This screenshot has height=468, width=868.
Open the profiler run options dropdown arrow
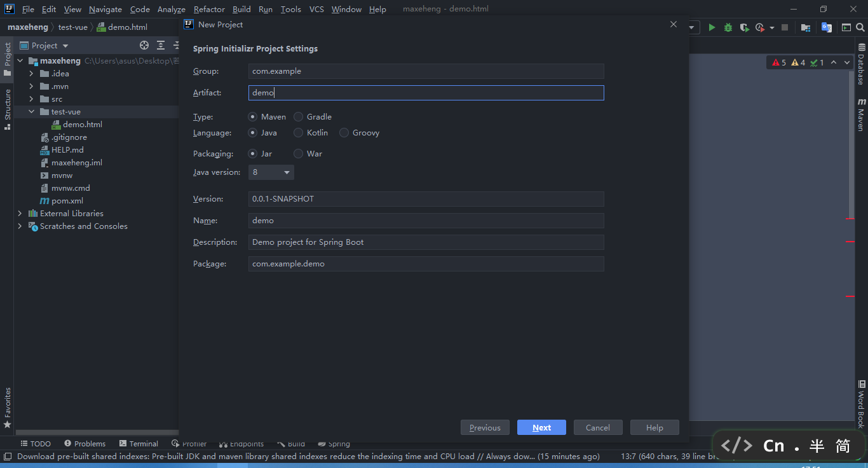(772, 28)
